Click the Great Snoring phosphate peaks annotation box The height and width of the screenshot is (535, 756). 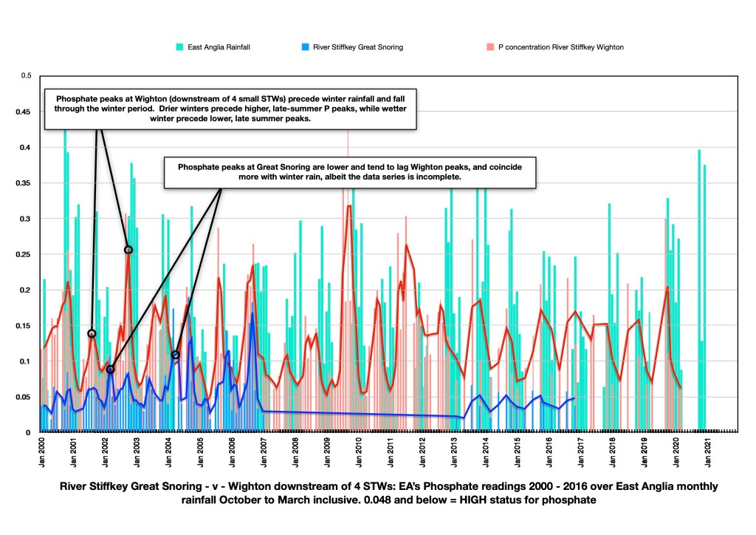pos(350,173)
